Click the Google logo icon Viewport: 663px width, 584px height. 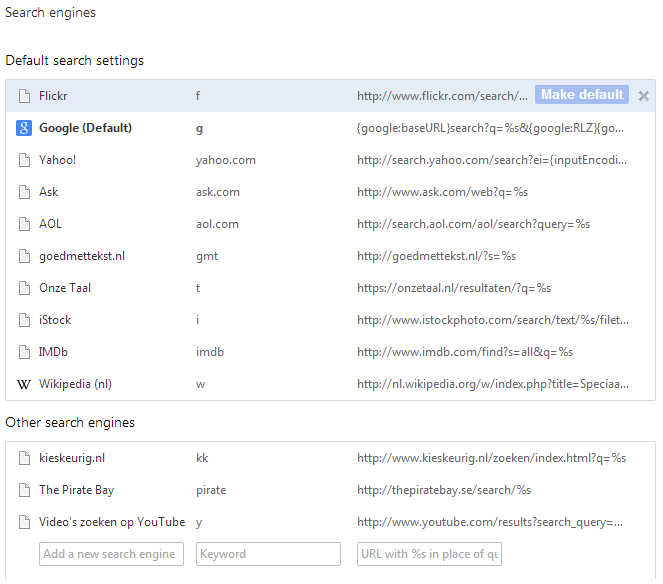coord(24,128)
